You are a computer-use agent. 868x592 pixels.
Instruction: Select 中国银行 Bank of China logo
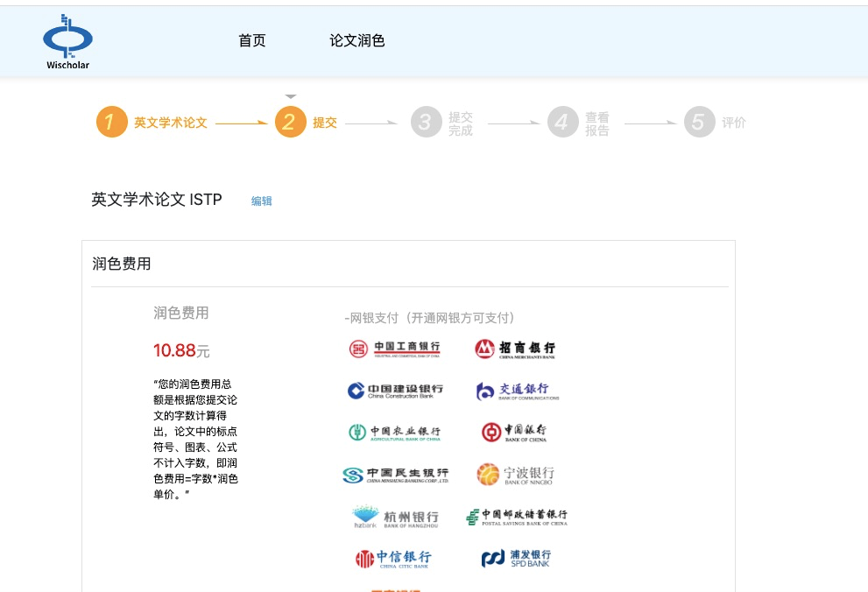click(x=514, y=432)
